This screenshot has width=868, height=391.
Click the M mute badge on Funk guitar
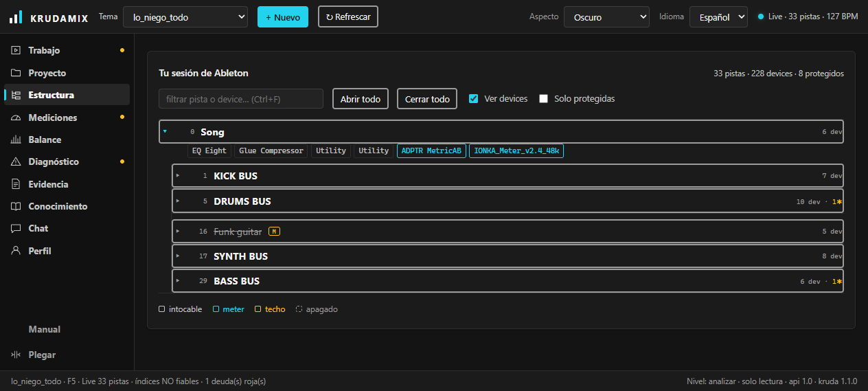274,232
